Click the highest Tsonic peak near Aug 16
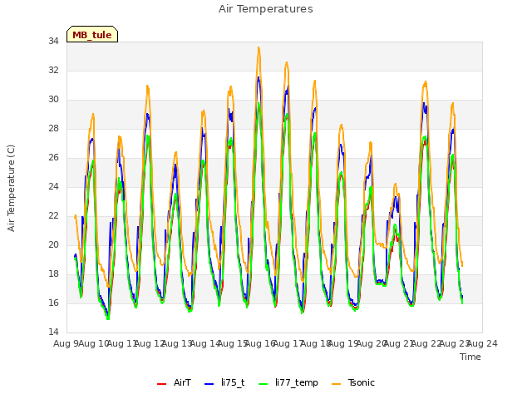 pyautogui.click(x=259, y=48)
